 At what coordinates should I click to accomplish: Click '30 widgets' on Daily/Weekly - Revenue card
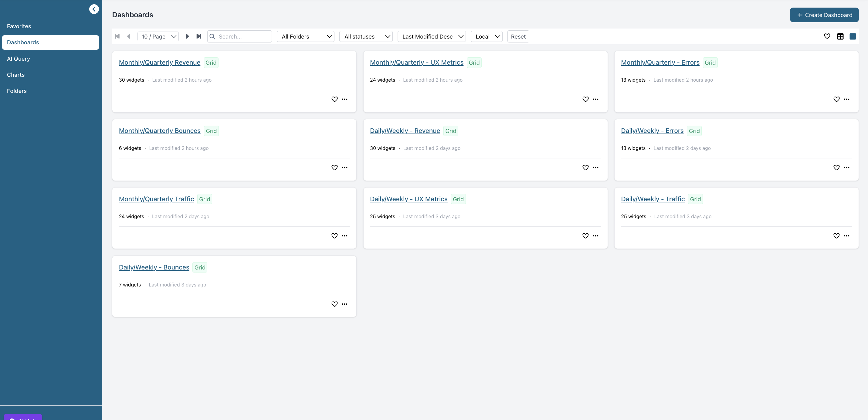tap(382, 148)
